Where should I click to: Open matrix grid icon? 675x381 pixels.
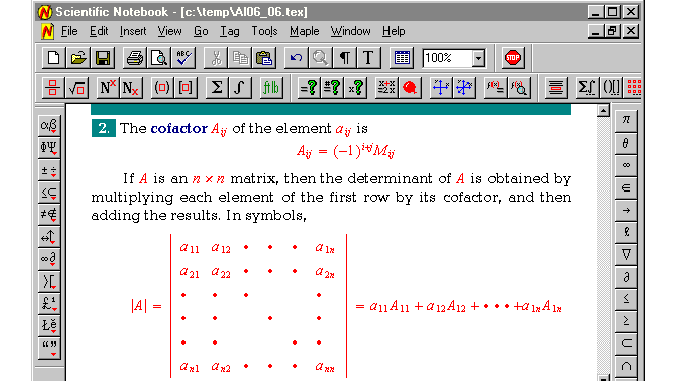(634, 88)
